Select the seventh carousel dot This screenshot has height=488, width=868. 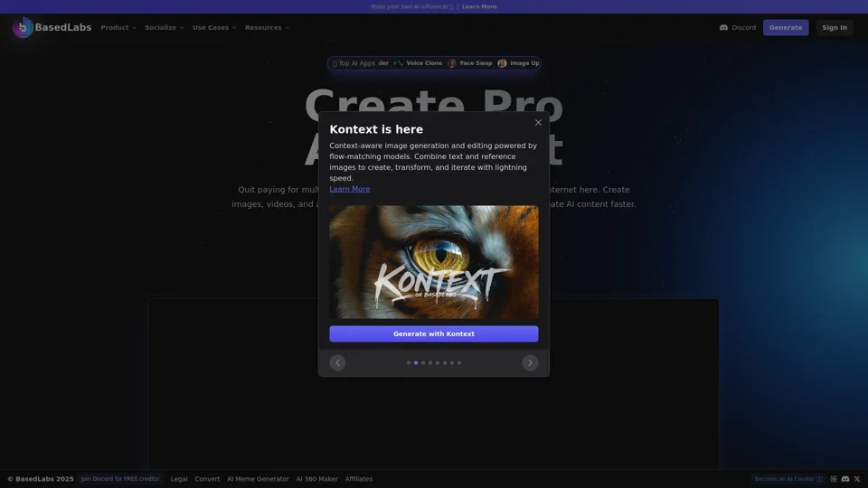click(x=452, y=363)
